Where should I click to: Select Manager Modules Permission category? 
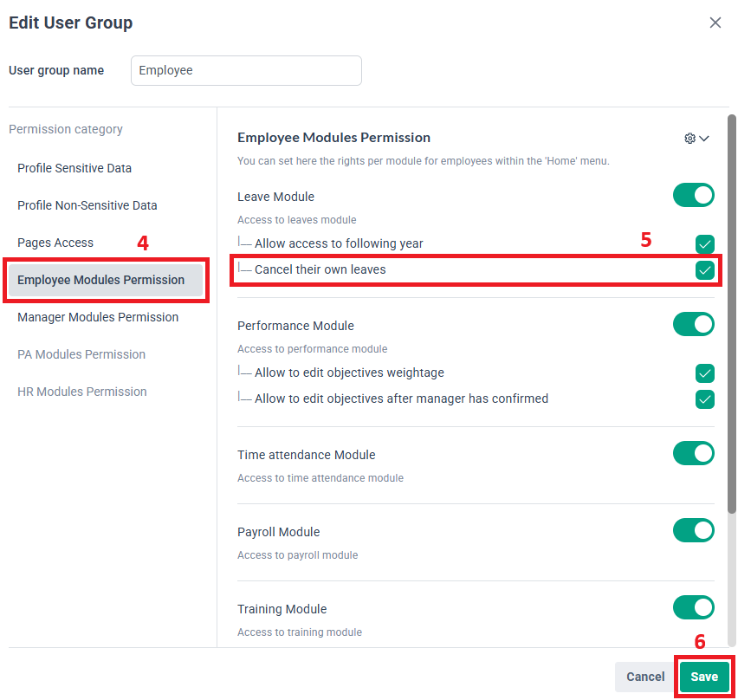[x=98, y=317]
